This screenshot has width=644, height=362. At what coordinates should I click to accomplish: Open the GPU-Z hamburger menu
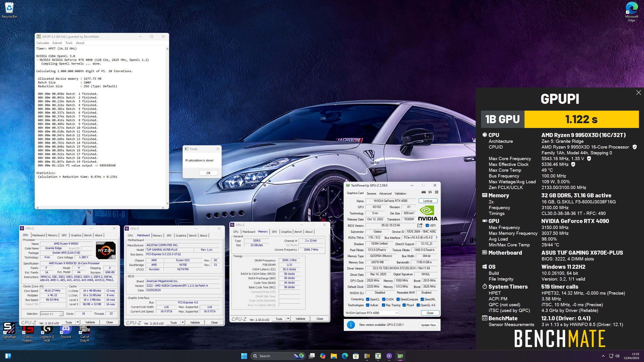point(436,192)
